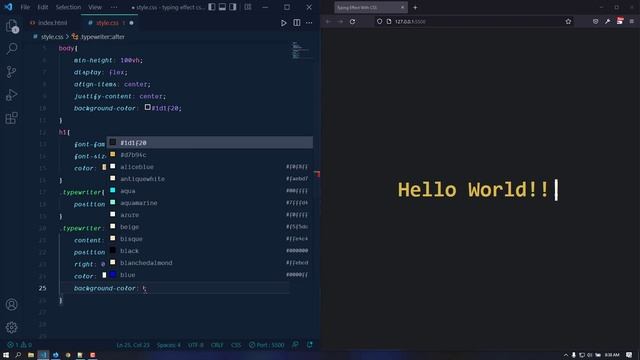Open Run and Debug view
This screenshot has height=360, width=640.
[x=12, y=95]
